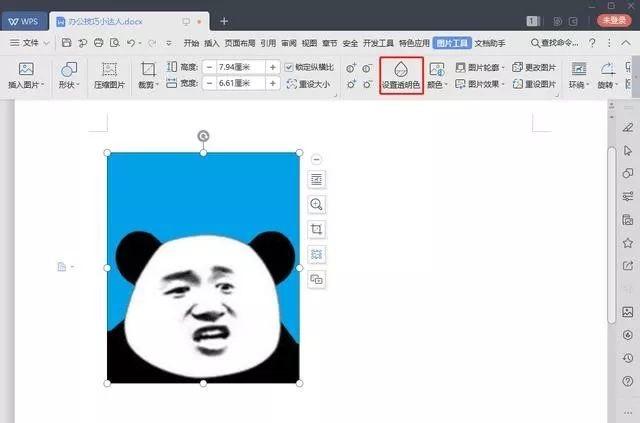Screen dimensions: 640x423
Task: Click the 压缩图片 (compress picture) icon
Action: click(110, 75)
